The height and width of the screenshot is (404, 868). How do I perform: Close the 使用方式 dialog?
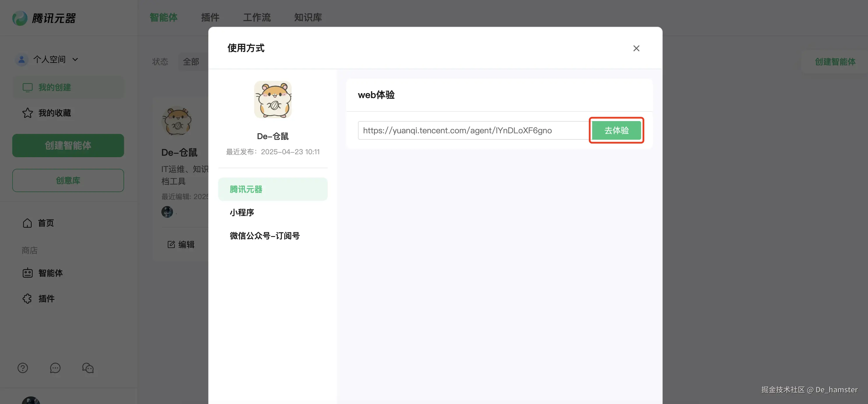pyautogui.click(x=636, y=49)
